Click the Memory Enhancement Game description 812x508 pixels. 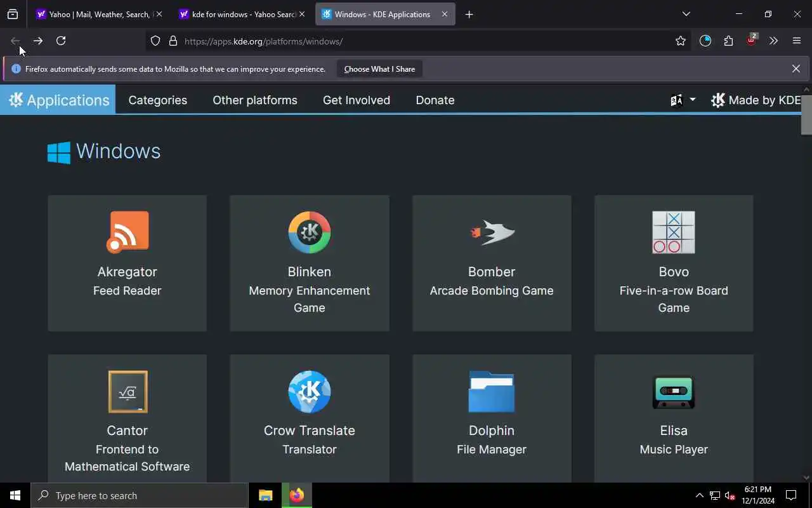coord(310,299)
